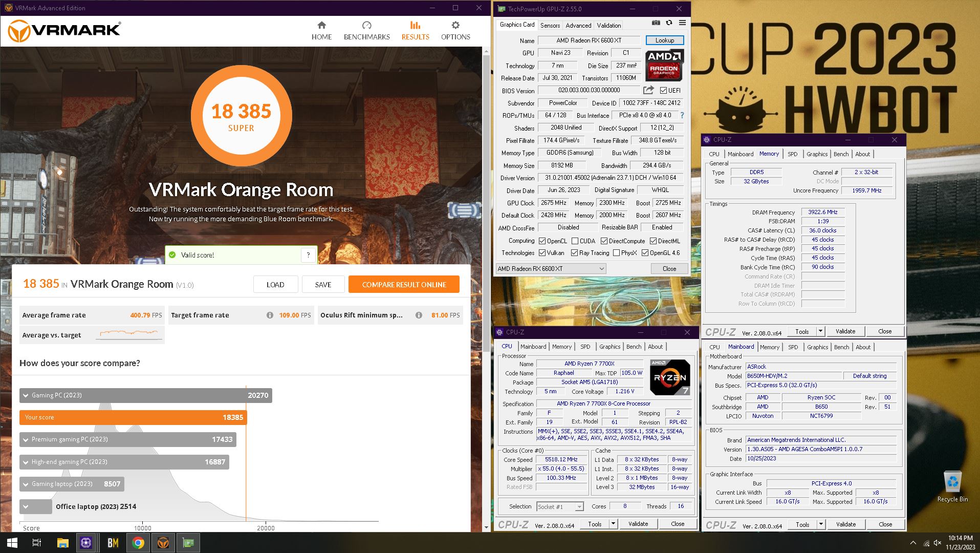Toggle the DirectCompute checkbox

tap(604, 241)
